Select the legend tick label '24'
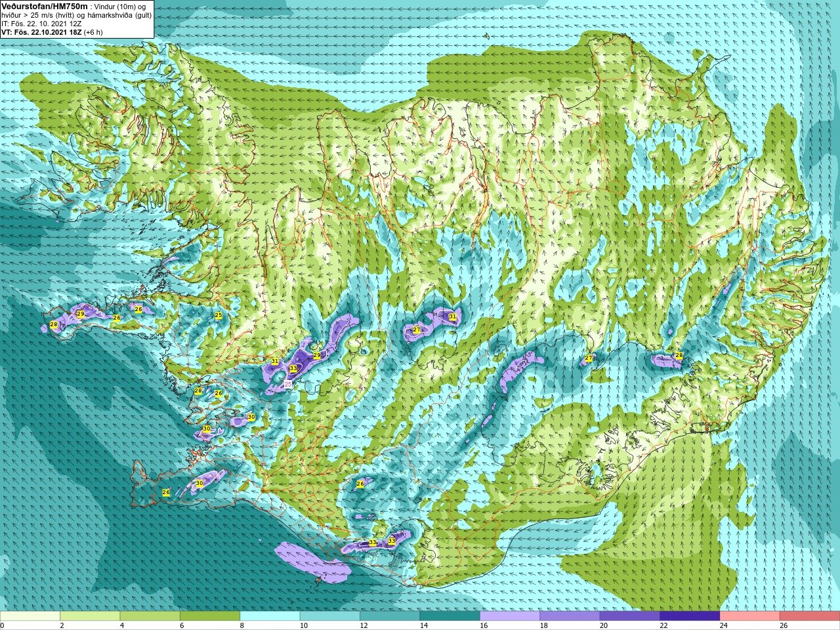This screenshot has height=630, width=840. click(724, 625)
